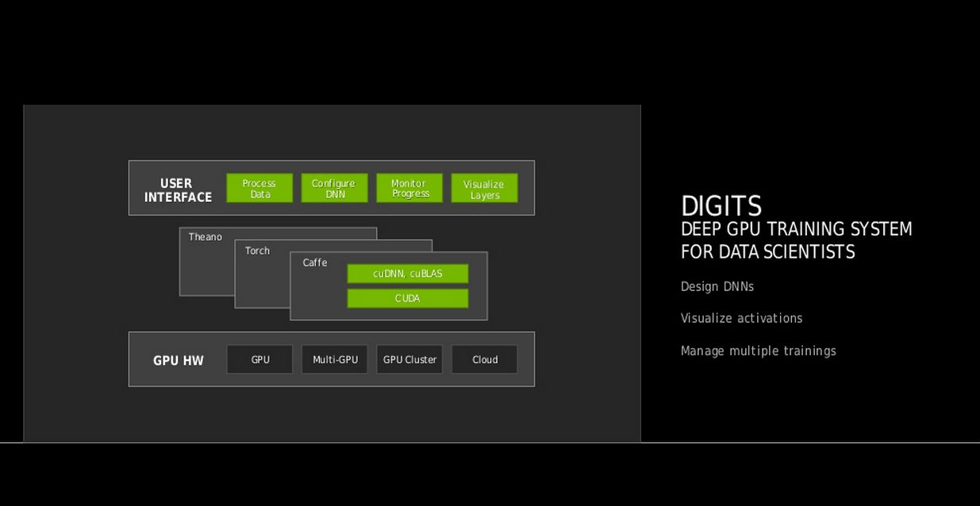
Task: Click the green Process Data box
Action: 259,188
